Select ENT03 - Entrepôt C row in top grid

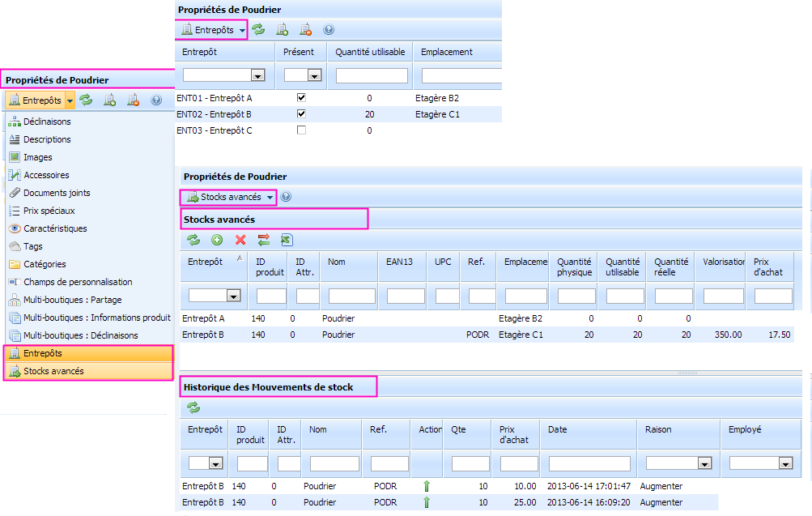[x=338, y=130]
